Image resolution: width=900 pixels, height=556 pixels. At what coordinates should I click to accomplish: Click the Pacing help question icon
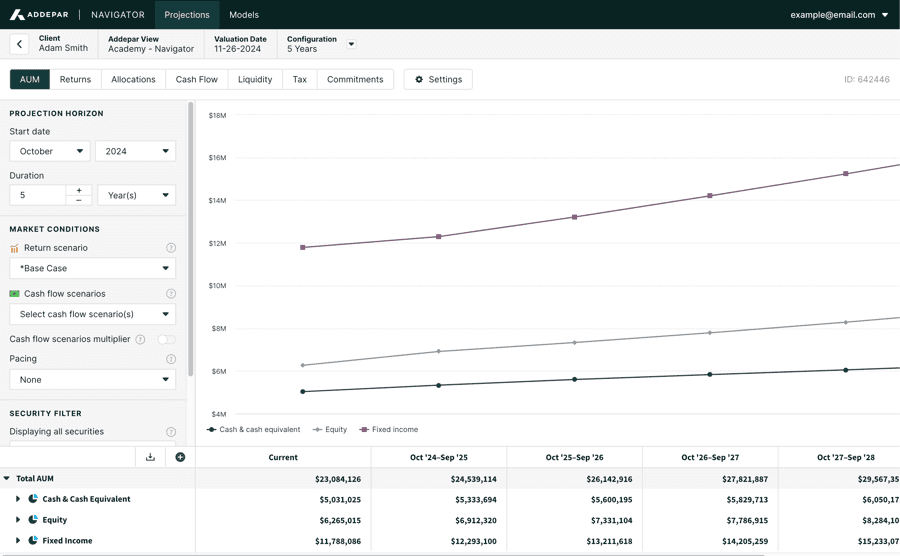coord(171,359)
